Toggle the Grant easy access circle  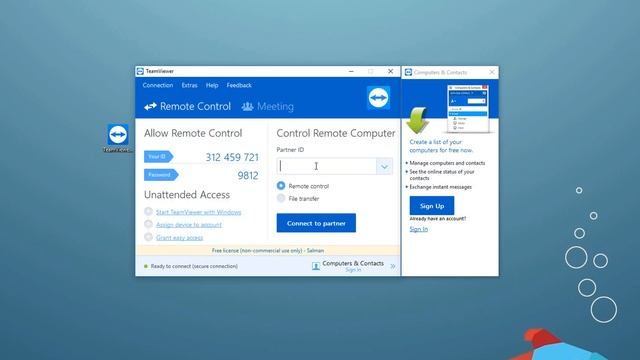[148, 237]
